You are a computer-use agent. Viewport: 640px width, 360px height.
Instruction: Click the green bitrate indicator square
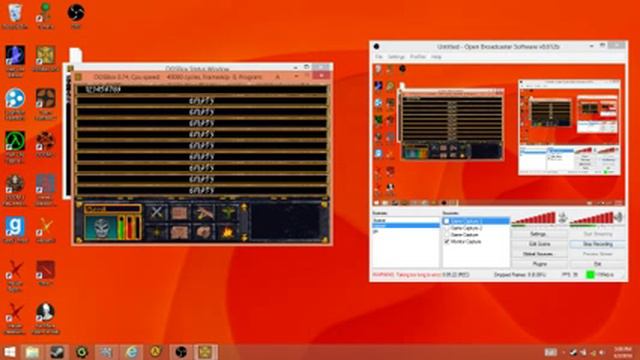point(590,275)
